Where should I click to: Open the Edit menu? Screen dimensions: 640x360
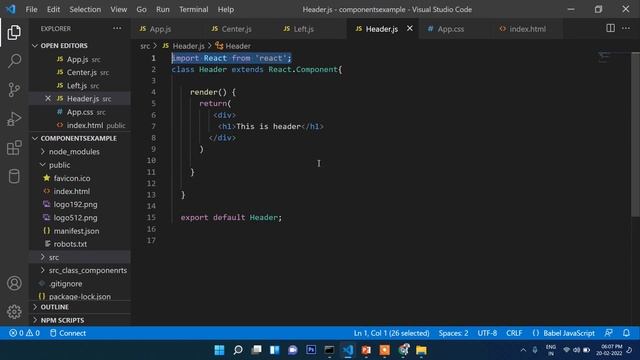(53, 9)
